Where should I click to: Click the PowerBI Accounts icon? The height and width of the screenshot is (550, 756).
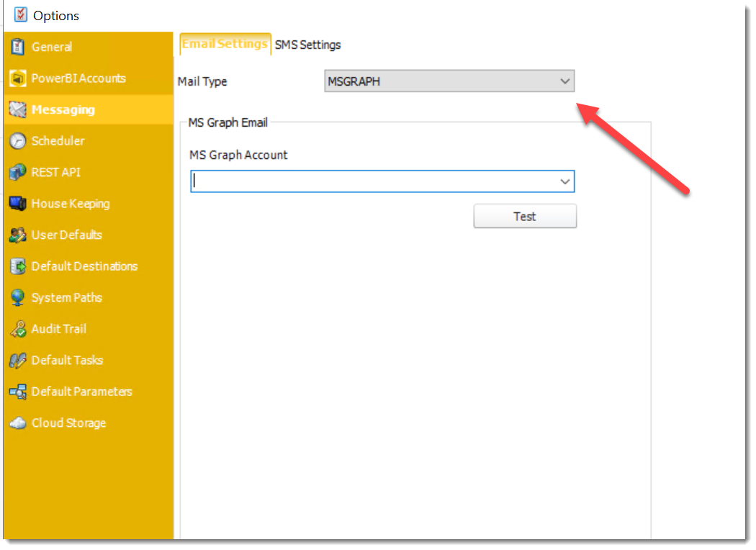click(x=18, y=78)
